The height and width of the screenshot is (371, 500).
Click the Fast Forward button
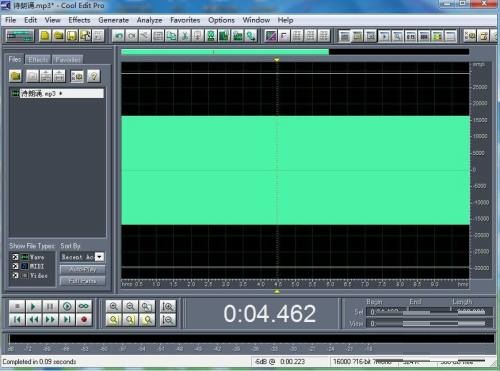[x=50, y=320]
